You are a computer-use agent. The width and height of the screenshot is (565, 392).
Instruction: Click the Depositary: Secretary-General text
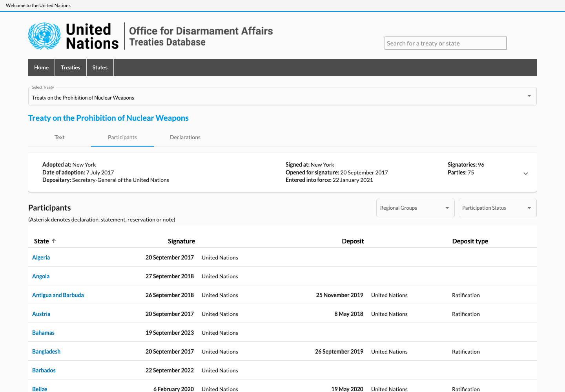tap(106, 180)
